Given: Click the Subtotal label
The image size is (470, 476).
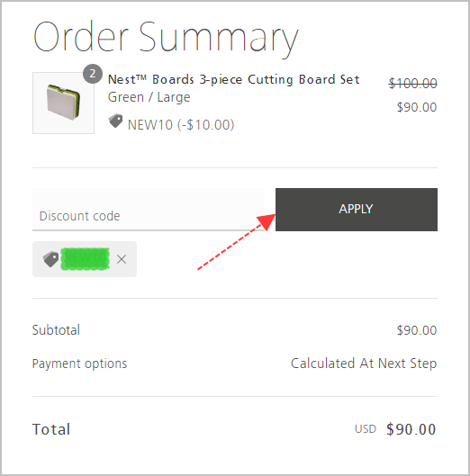Looking at the screenshot, I should (56, 330).
